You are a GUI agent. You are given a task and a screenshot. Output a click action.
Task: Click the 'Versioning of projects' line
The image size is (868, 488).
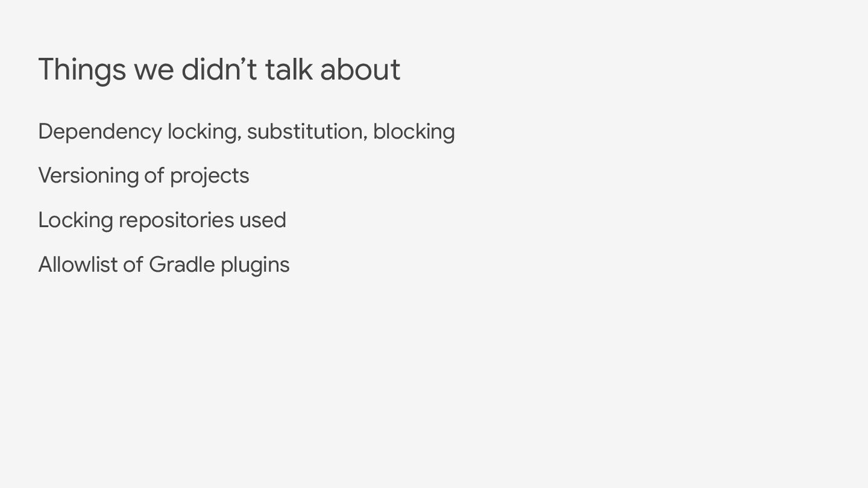click(143, 176)
